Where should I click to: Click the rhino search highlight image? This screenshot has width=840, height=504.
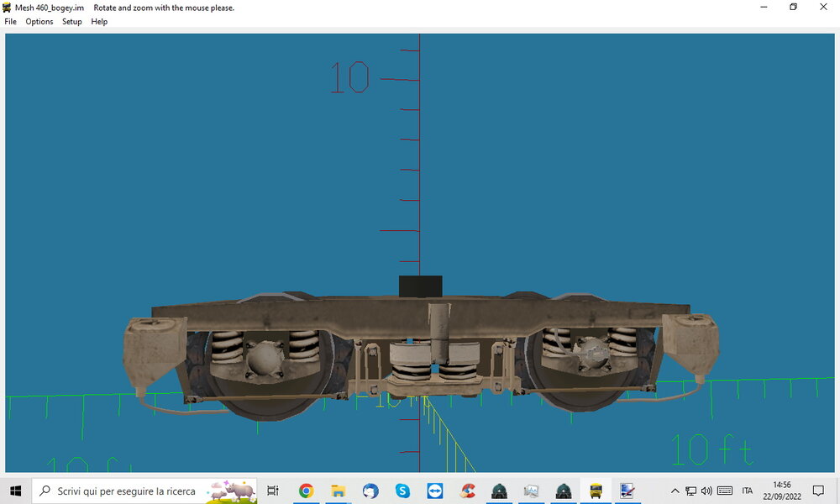point(232,491)
